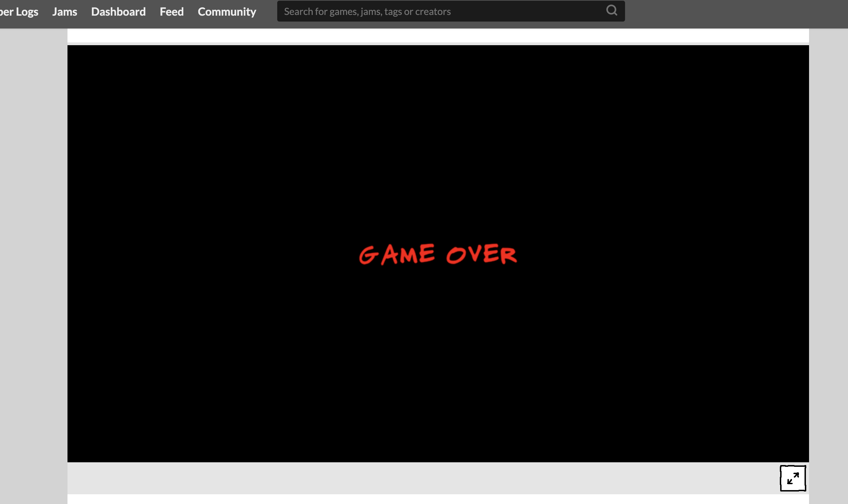Open the Jams page
The height and width of the screenshot is (504, 848).
[x=65, y=11]
